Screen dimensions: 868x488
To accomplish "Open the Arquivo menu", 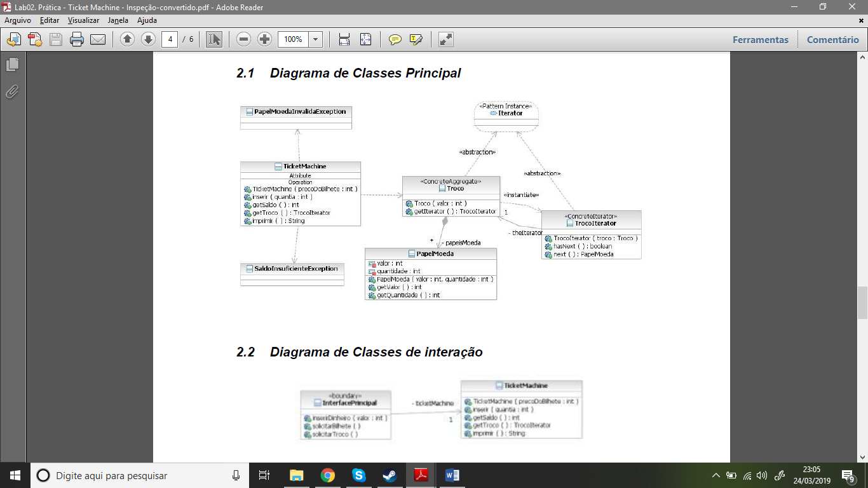I will [x=18, y=20].
